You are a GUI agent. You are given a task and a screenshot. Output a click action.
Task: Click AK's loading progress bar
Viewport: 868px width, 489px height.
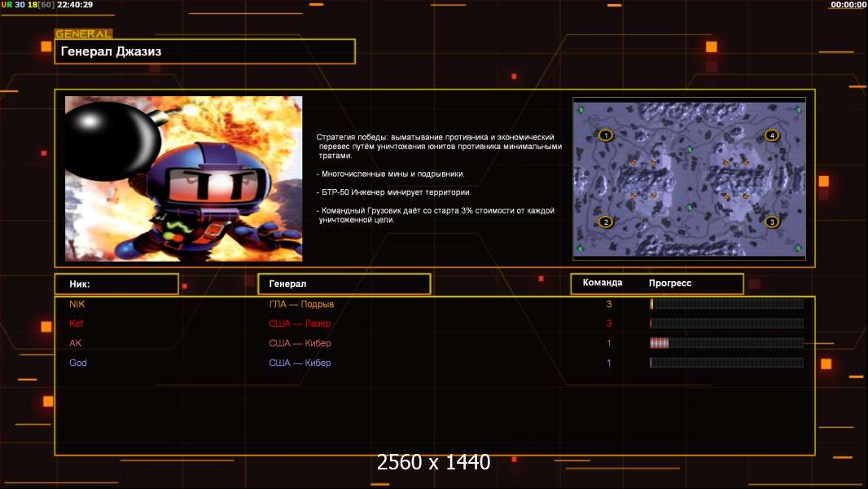click(x=727, y=343)
